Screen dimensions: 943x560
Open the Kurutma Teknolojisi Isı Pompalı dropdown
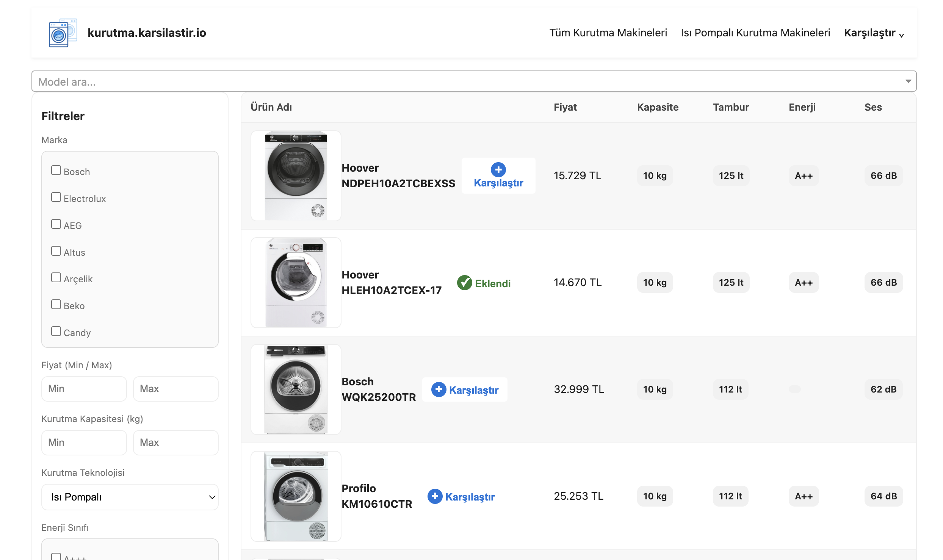pos(130,497)
